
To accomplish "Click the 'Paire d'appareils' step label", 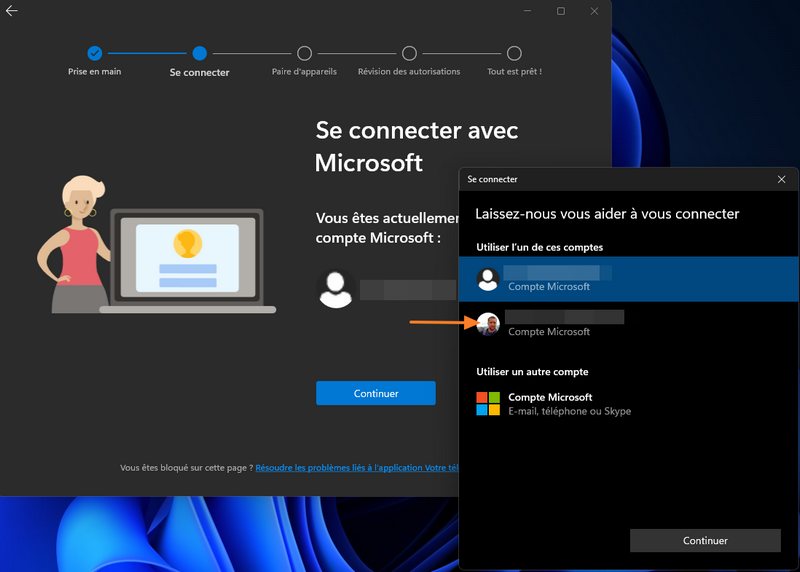I will 304,71.
